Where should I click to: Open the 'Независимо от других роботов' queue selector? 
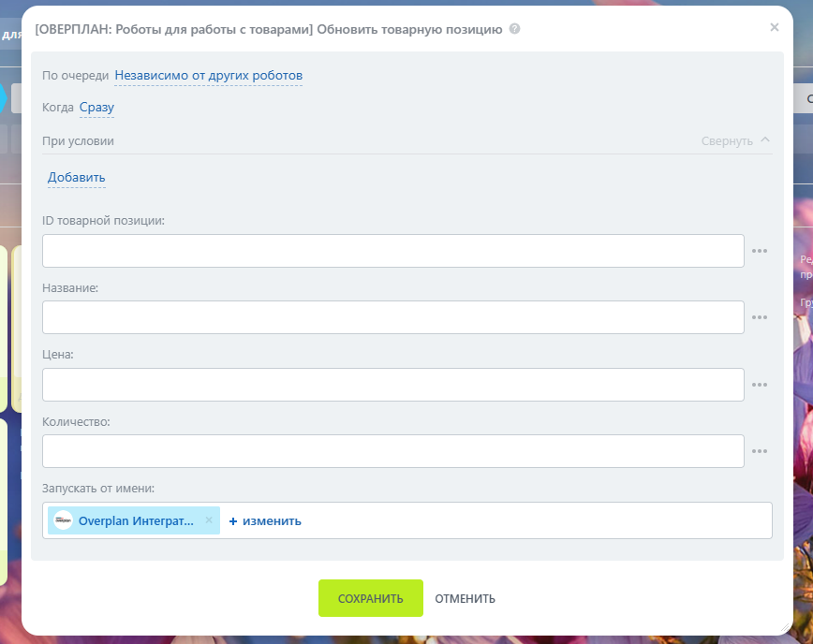208,76
